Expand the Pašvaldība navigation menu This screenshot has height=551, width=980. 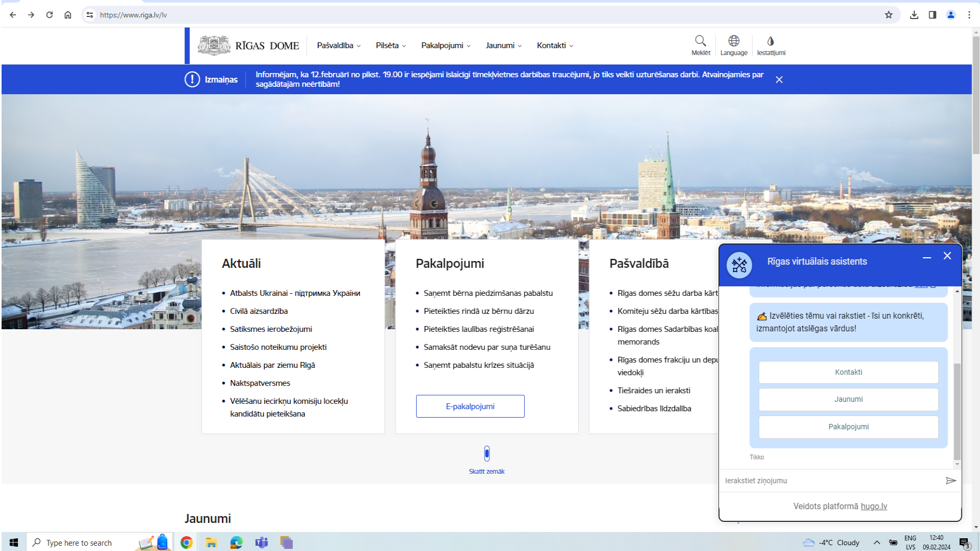coord(339,46)
